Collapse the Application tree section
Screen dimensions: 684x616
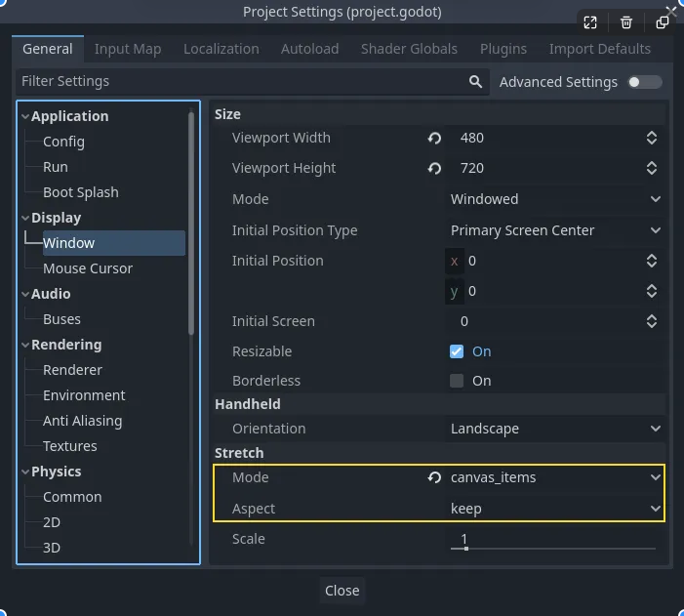[25, 116]
